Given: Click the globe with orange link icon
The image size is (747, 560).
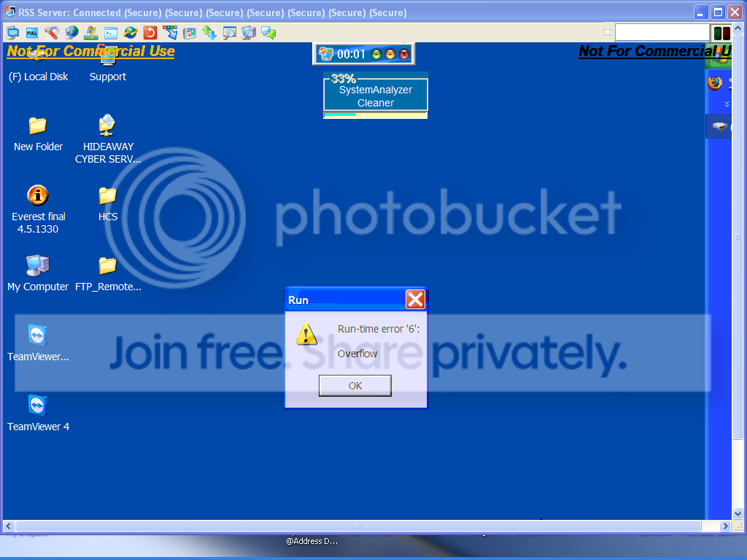Looking at the screenshot, I should (131, 33).
